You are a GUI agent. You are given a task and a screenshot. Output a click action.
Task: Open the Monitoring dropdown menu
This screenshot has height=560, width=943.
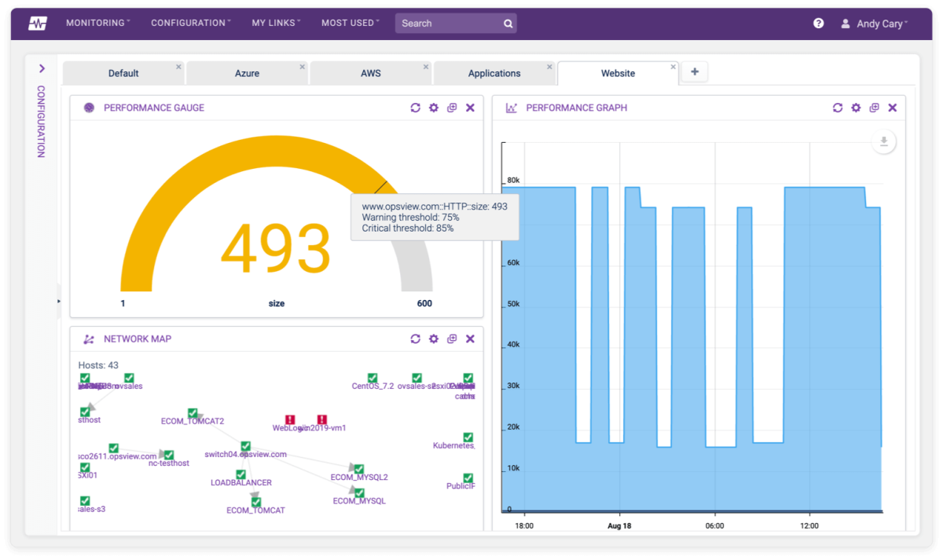pyautogui.click(x=94, y=23)
